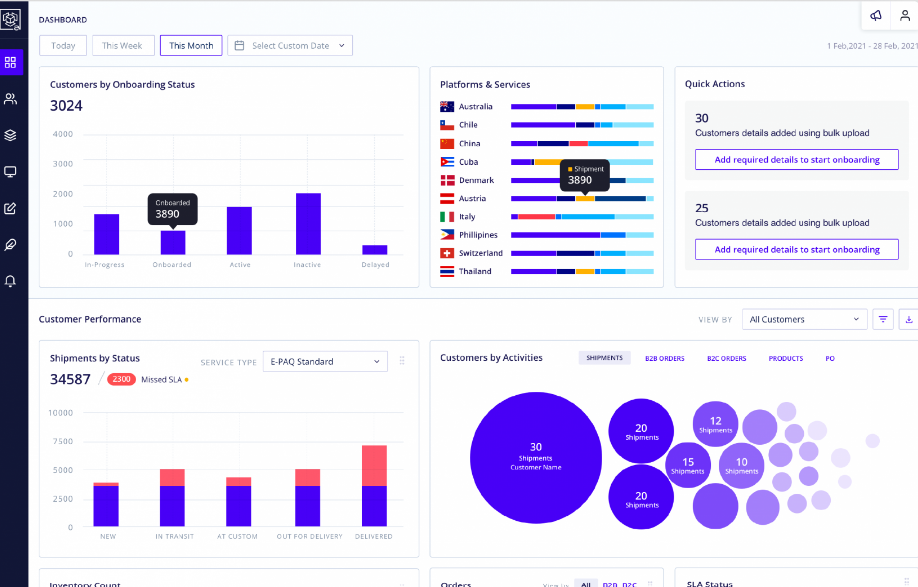Click Add required details to start onboarding
Image resolution: width=918 pixels, height=587 pixels.
(x=796, y=159)
